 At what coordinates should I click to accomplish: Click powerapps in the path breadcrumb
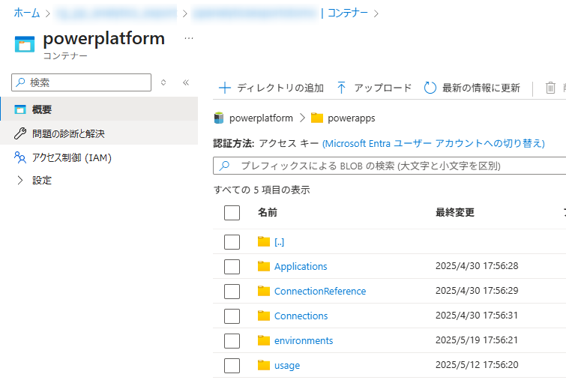[352, 118]
